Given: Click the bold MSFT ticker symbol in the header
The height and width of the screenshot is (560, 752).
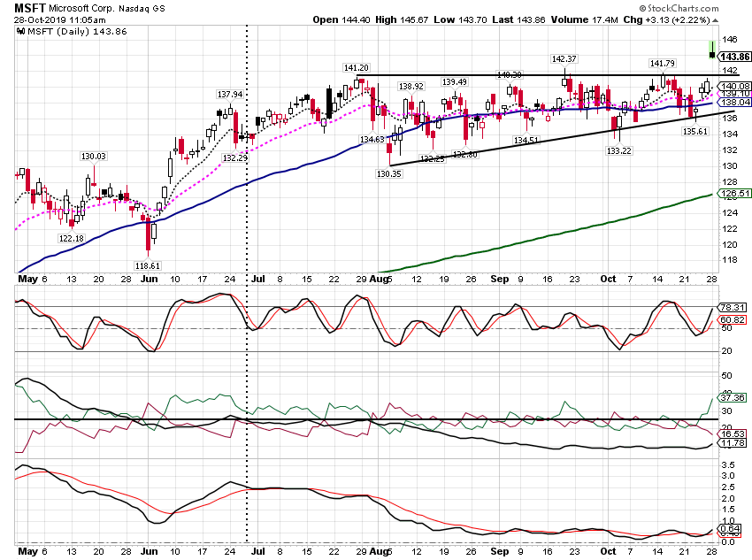Looking at the screenshot, I should coord(30,8).
